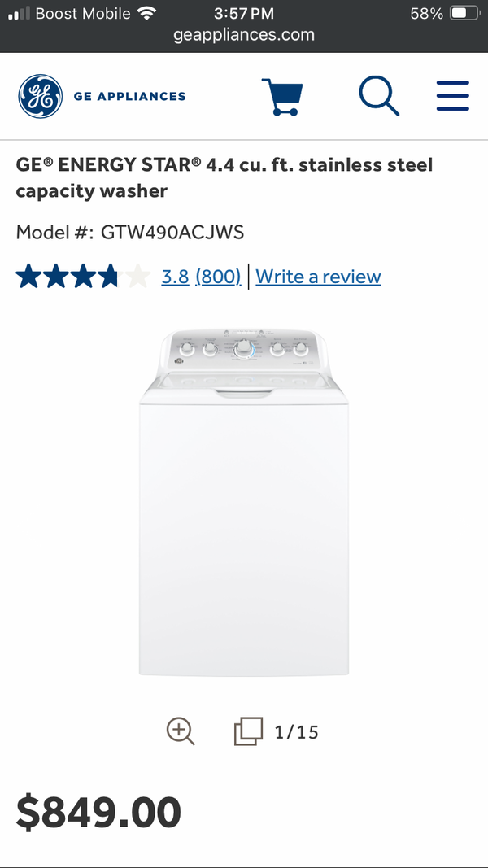
Task: Click the 3.8 rating link
Action: (176, 276)
